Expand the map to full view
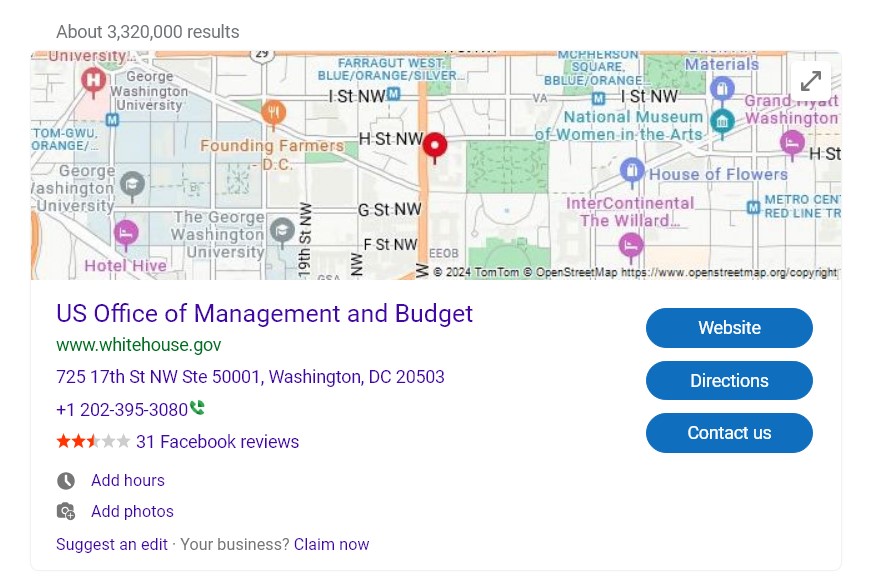869x587 pixels. (x=811, y=81)
